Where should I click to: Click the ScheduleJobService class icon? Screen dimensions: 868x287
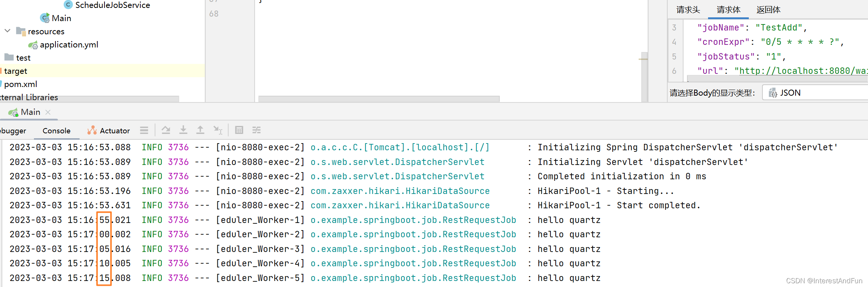click(68, 5)
